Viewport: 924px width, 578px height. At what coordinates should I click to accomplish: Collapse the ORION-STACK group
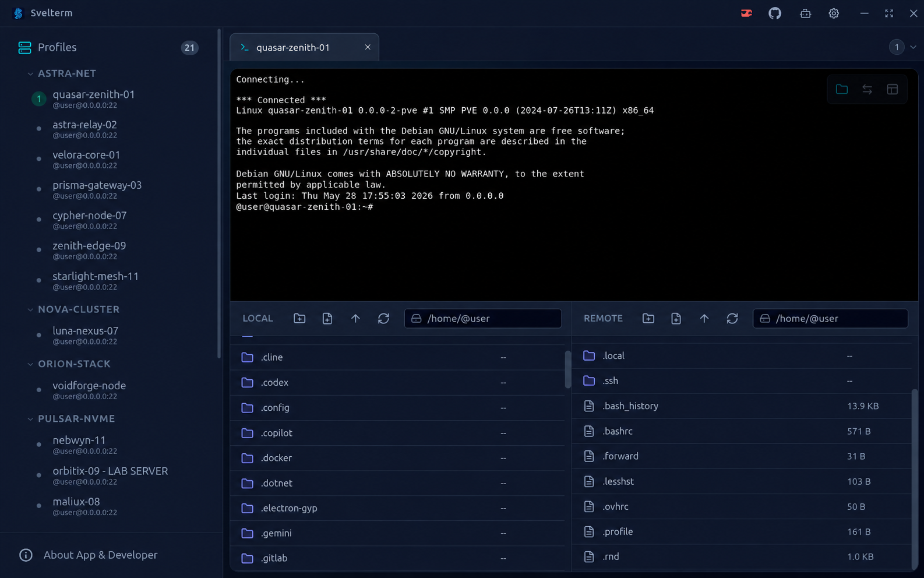(30, 364)
